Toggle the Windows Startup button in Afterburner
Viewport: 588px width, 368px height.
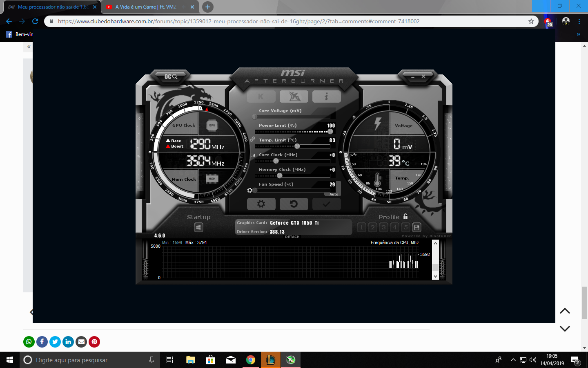(198, 227)
